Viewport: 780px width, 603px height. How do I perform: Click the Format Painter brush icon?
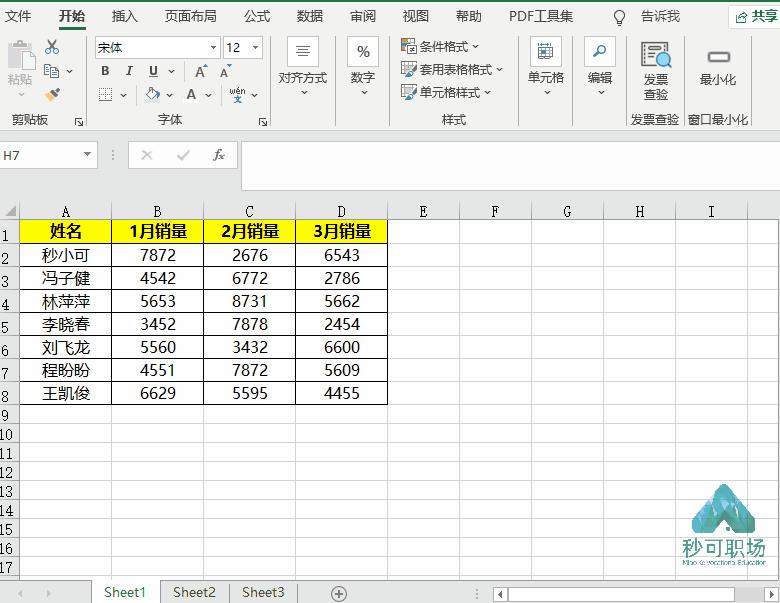[52, 95]
